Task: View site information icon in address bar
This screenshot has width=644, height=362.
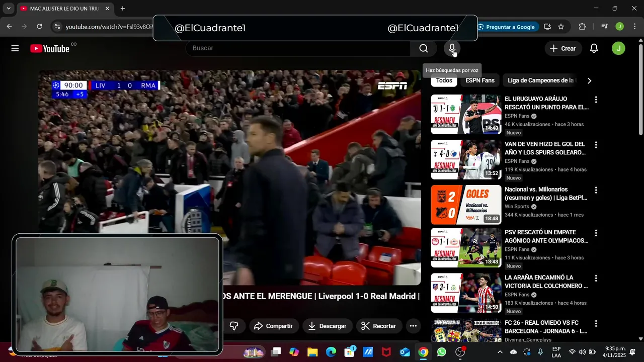Action: click(57, 27)
